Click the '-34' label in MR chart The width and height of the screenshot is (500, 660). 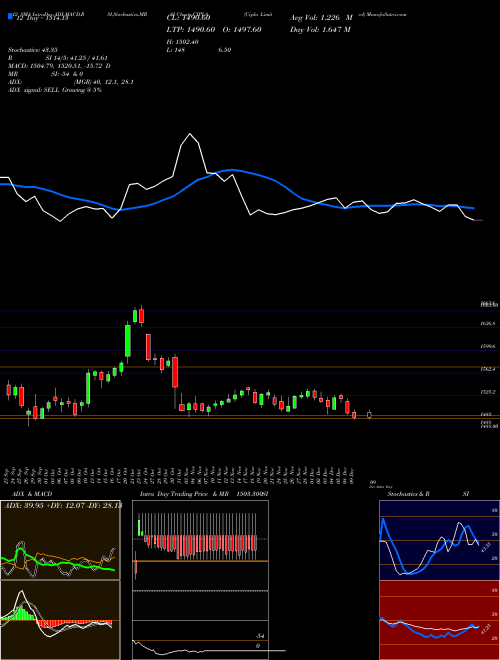(x=261, y=636)
